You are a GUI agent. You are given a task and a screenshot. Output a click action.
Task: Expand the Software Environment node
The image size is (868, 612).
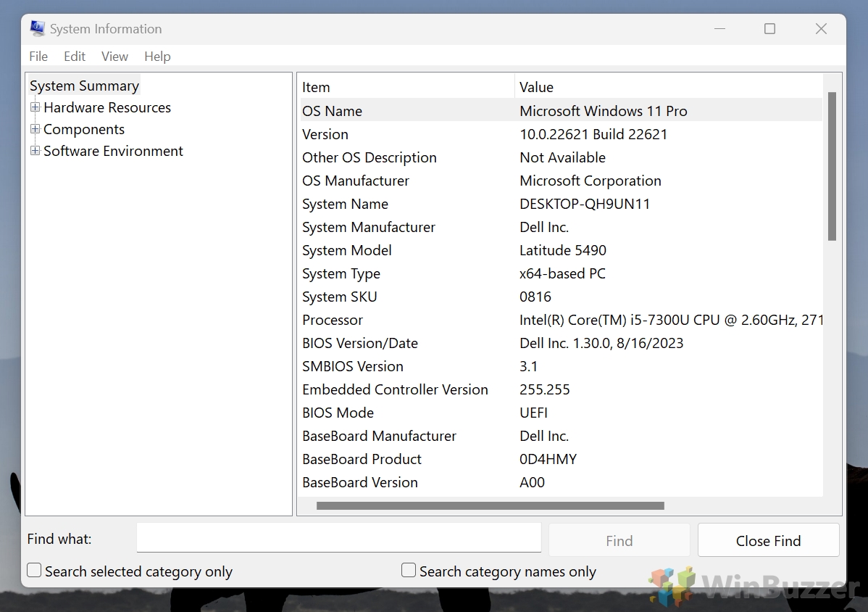pyautogui.click(x=35, y=151)
